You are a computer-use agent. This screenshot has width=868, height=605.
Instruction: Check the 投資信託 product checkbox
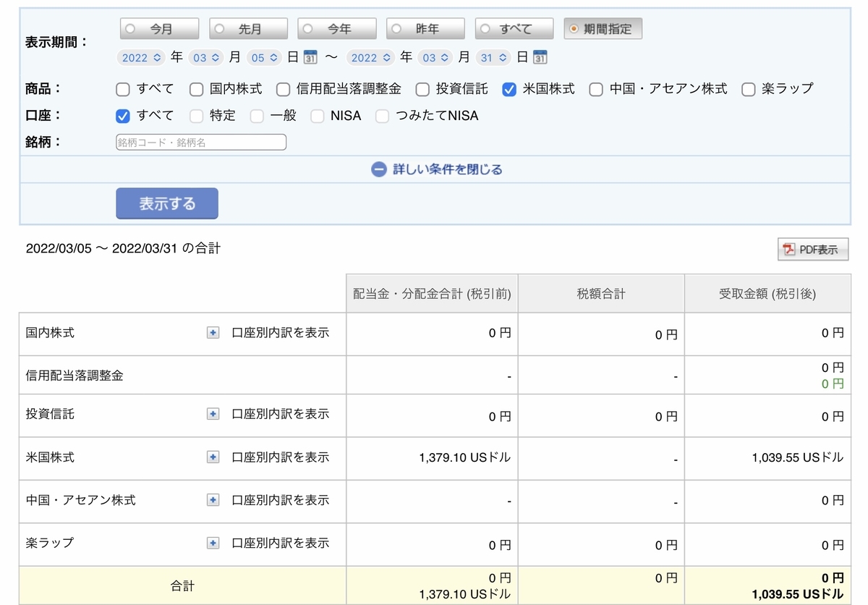422,89
